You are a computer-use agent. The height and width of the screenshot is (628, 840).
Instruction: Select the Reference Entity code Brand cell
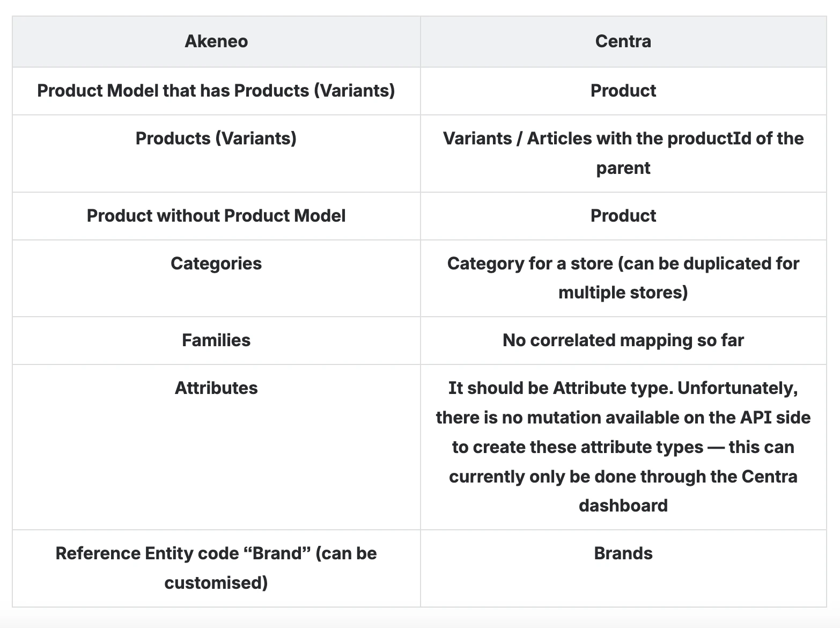coord(216,568)
